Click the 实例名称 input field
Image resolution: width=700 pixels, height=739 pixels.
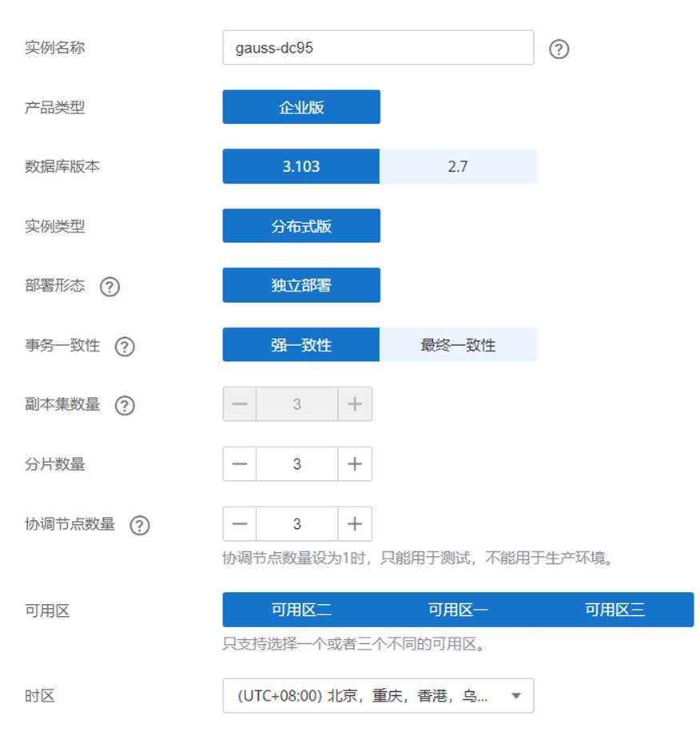click(x=378, y=48)
